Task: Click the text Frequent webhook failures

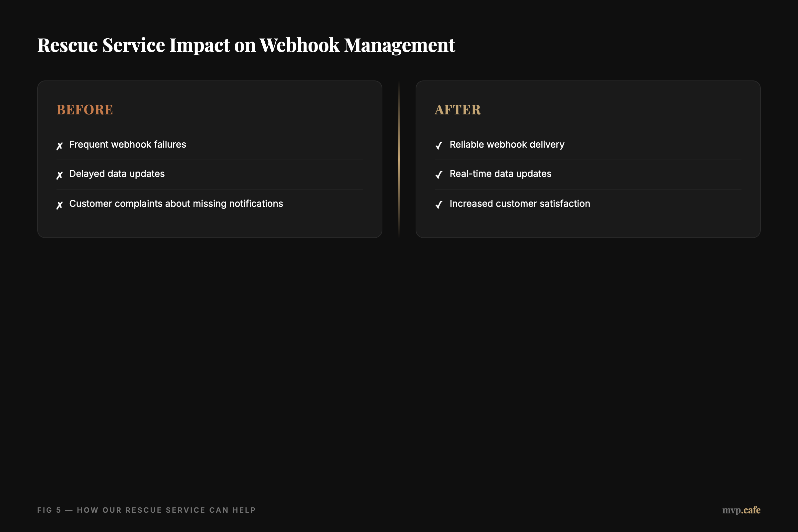Action: point(128,145)
